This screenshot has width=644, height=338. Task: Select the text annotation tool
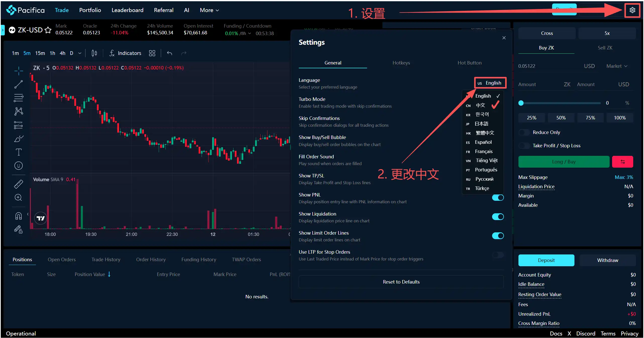coord(19,152)
